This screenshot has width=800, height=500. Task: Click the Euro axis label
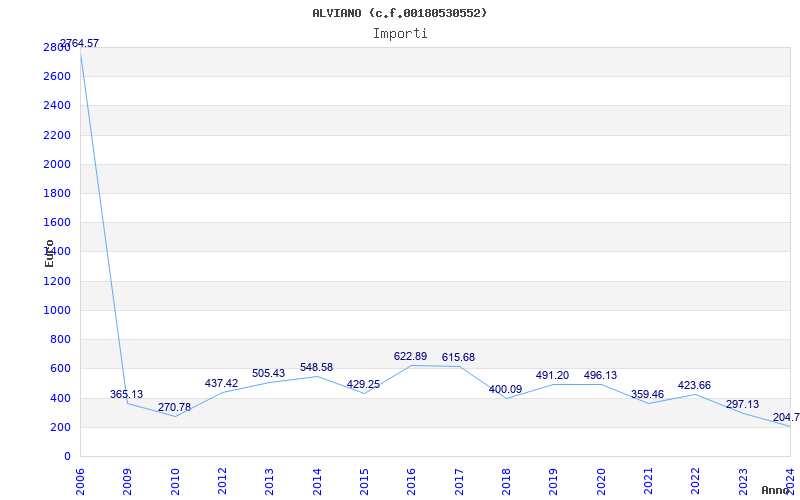[49, 253]
